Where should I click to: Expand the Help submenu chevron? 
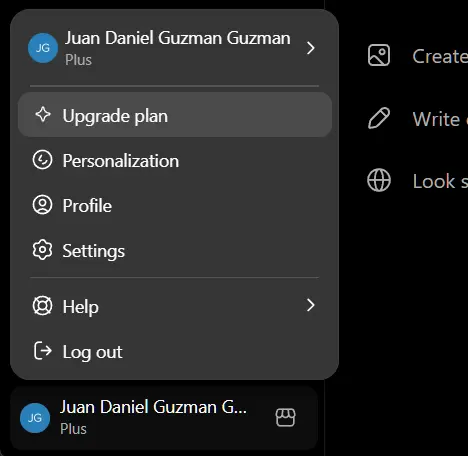pos(311,305)
